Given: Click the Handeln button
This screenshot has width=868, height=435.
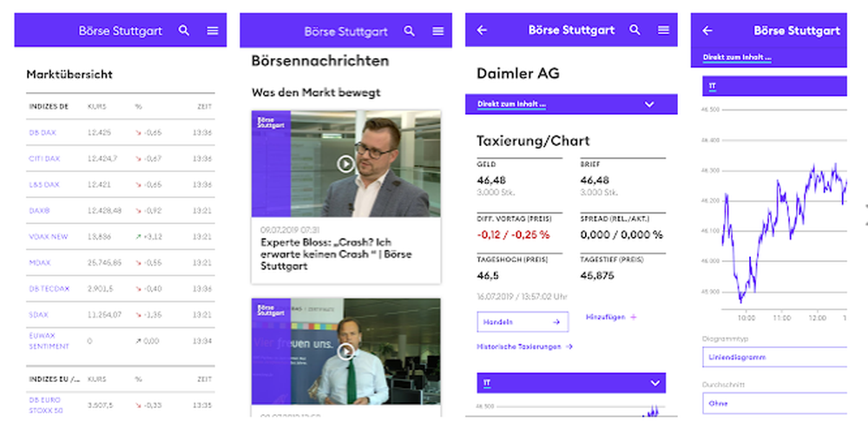Looking at the screenshot, I should 523,322.
